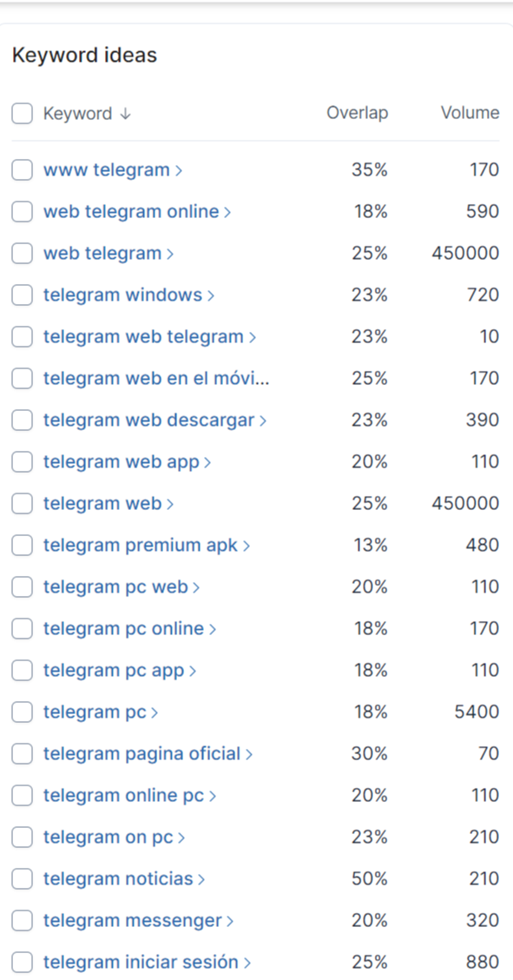513x980 pixels.
Task: Select the checkbox for web telegram online
Action: [x=22, y=211]
